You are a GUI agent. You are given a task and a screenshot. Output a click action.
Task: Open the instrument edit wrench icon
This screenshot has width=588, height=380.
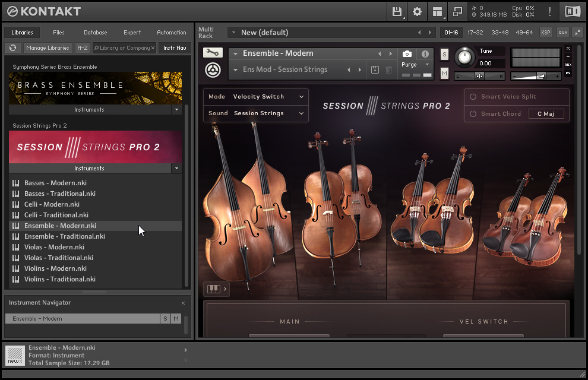(213, 53)
